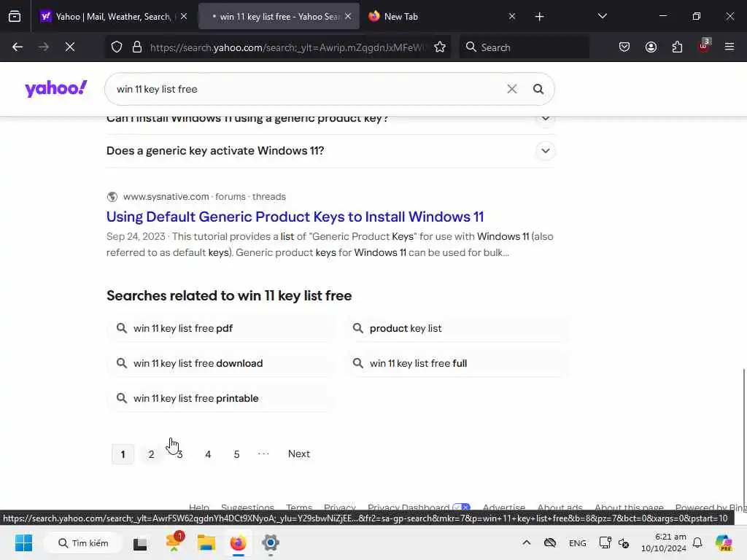The image size is (747, 560).
Task: Search 'win 11 key list free pdf'
Action: pyautogui.click(x=222, y=329)
